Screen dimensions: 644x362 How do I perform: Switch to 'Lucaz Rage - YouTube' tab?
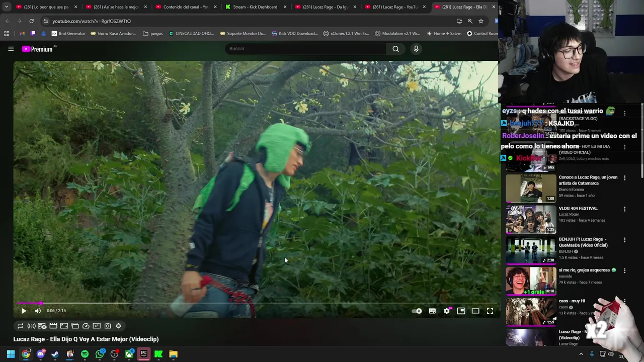[x=394, y=7]
